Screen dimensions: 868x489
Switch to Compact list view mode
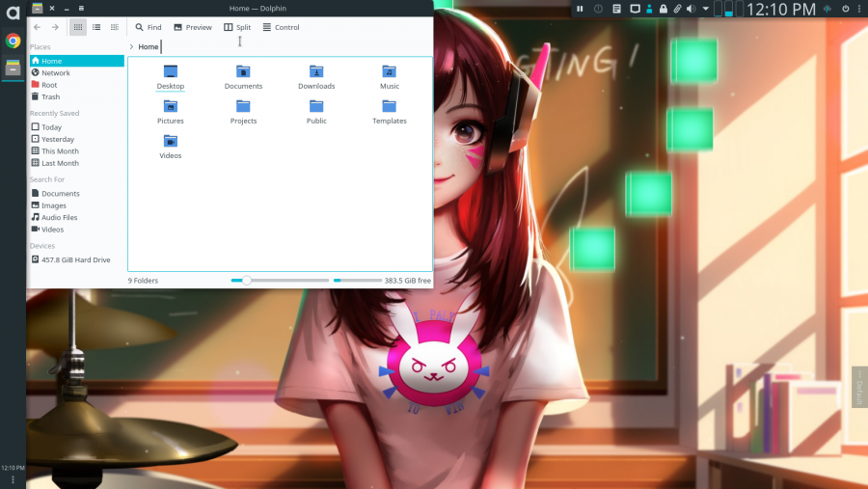tap(96, 27)
